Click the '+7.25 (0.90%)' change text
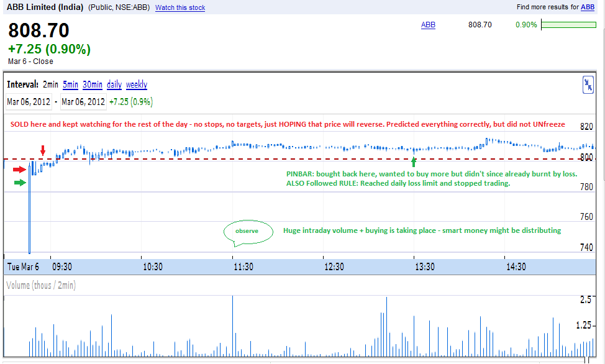Screen dimensions: 605x364 50,49
